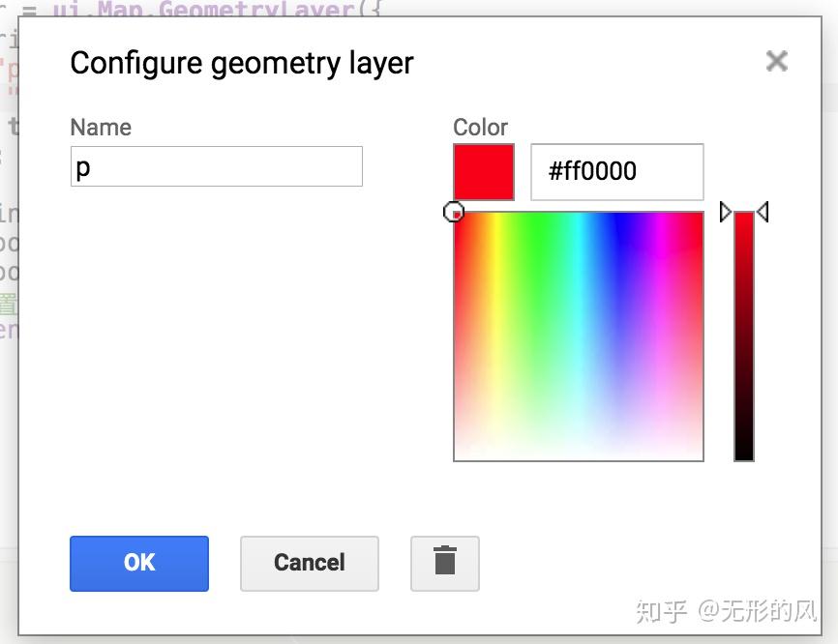Close the Configure geometry layer dialog
The image size is (838, 644).
[776, 62]
